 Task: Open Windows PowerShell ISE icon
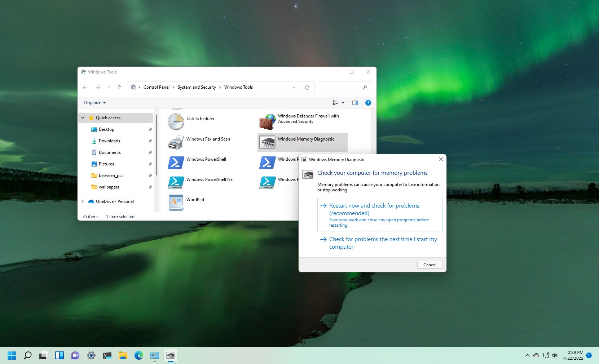[x=176, y=182]
